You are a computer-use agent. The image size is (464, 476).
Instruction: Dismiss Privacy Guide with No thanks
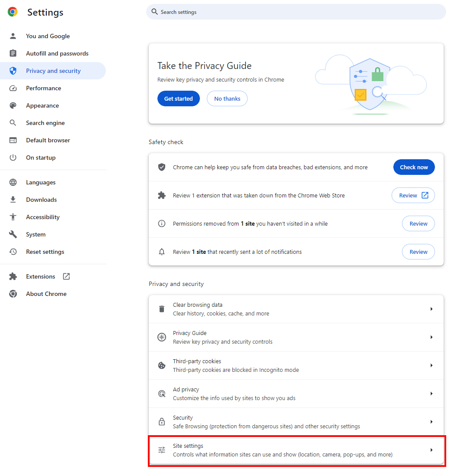pos(227,98)
